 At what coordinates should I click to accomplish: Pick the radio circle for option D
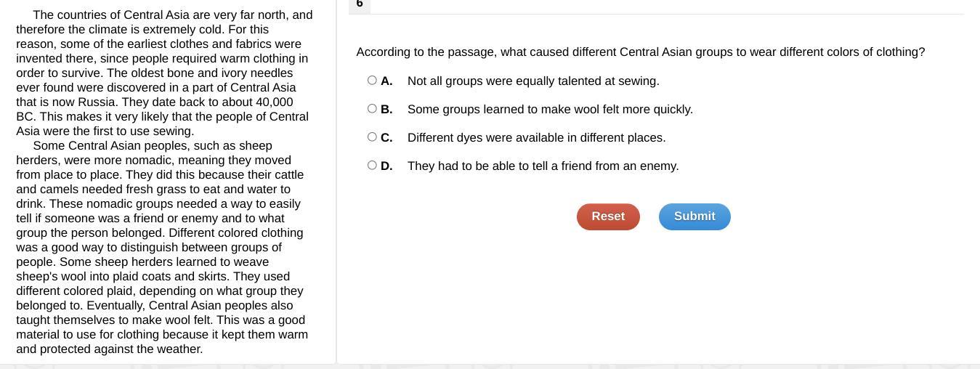click(x=372, y=166)
